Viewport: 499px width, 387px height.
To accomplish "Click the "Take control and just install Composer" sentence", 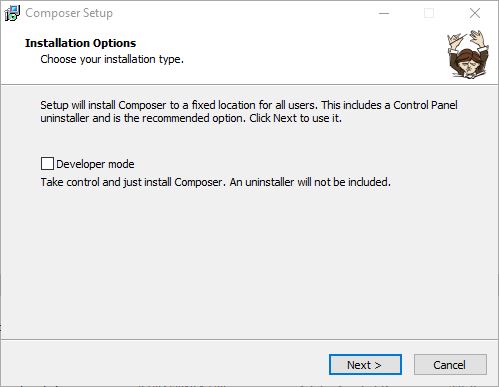I will tap(131, 182).
